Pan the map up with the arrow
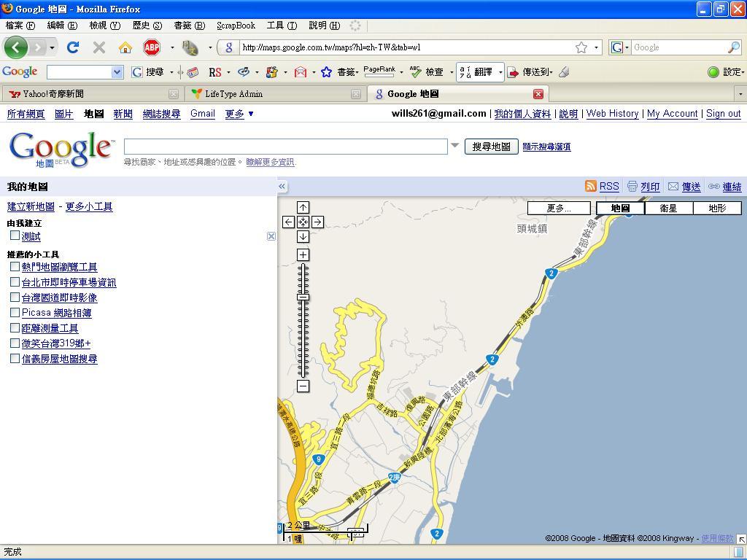This screenshot has height=560, width=747. [303, 207]
